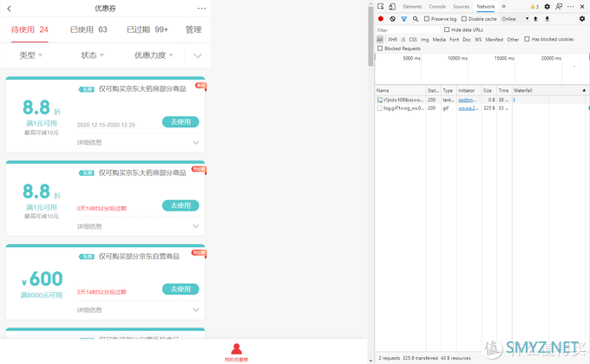Switch to the Console tab
Screen dimensions: 590x364
tap(437, 6)
